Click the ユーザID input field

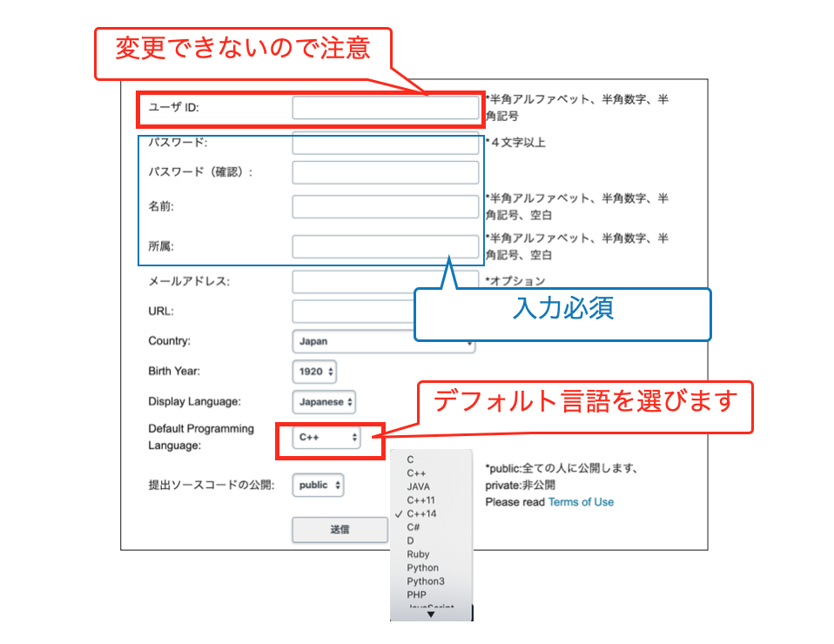(386, 107)
